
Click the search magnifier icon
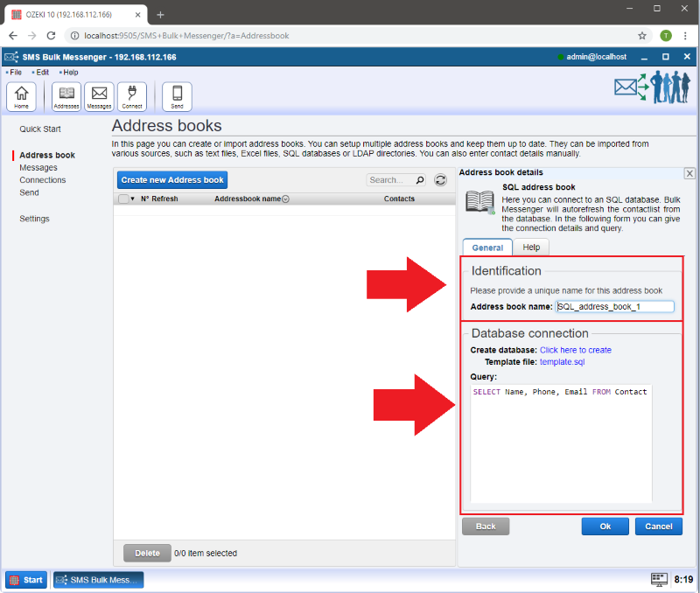coord(420,180)
